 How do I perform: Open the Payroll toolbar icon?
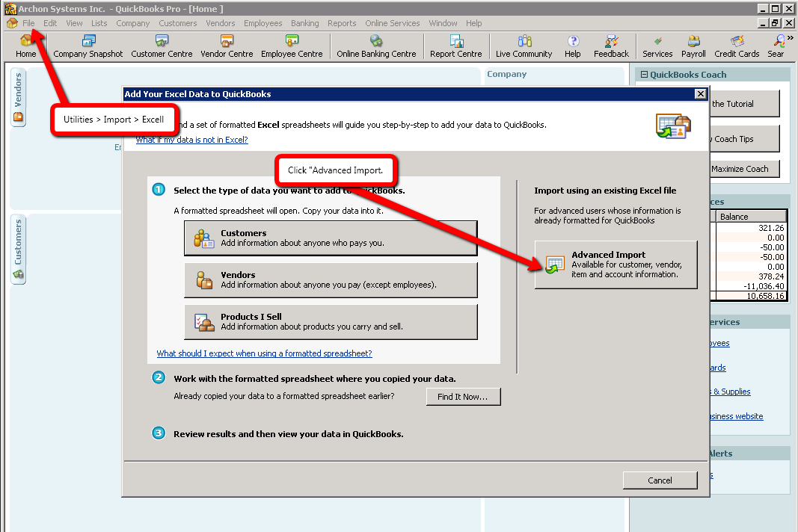click(x=694, y=46)
